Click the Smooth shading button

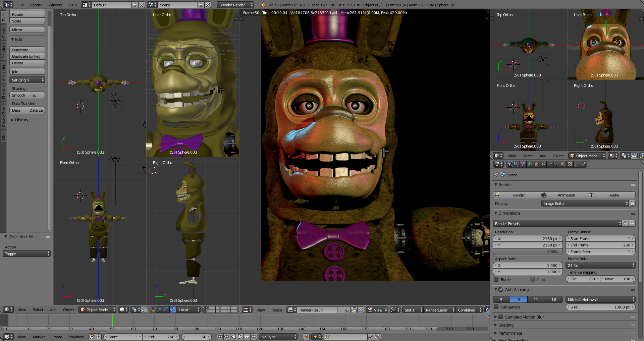tap(18, 95)
